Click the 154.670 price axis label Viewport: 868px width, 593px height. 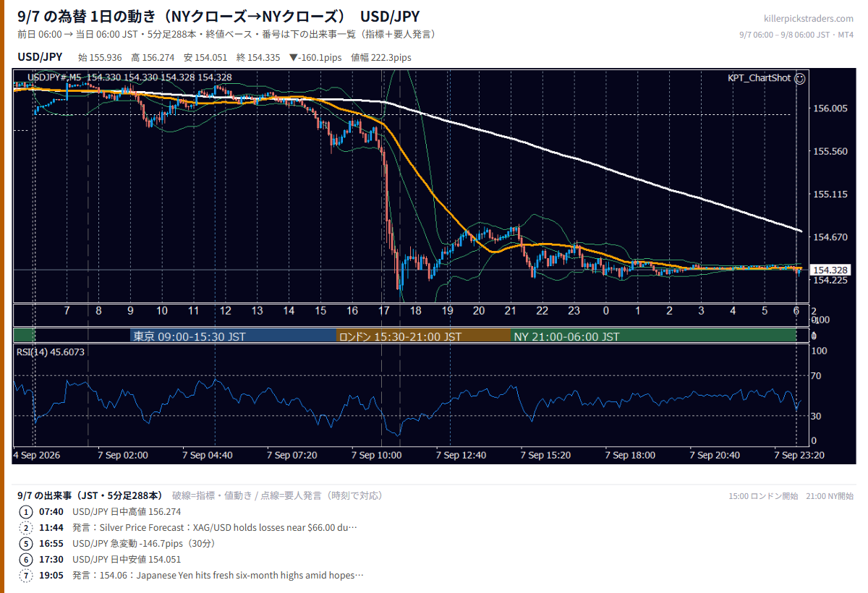pyautogui.click(x=830, y=237)
